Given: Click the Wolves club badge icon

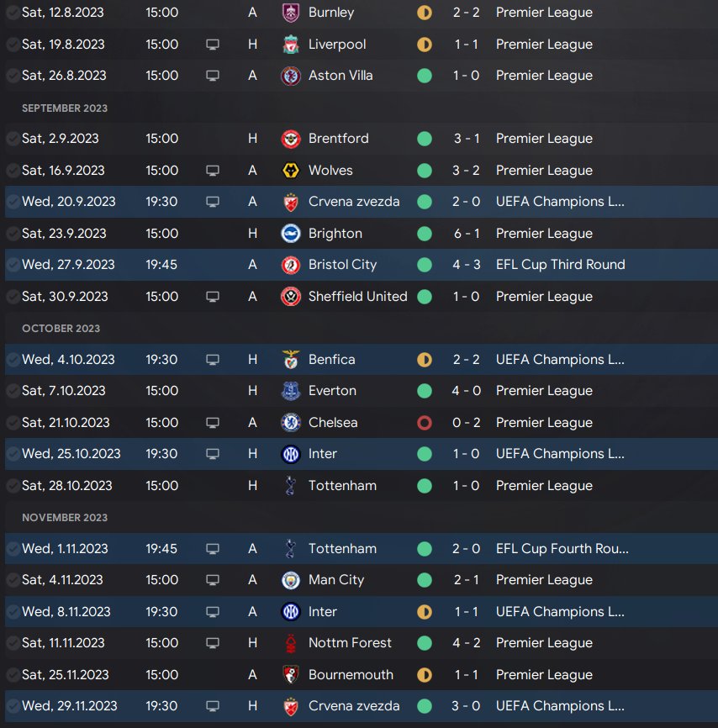Looking at the screenshot, I should pos(291,171).
